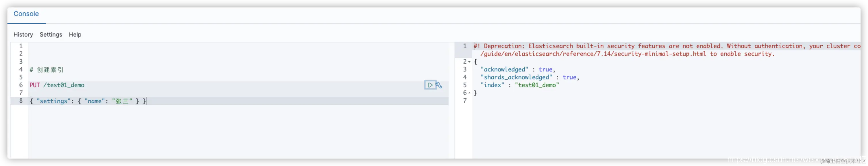
Task: Open Settings menu
Action: 51,34
